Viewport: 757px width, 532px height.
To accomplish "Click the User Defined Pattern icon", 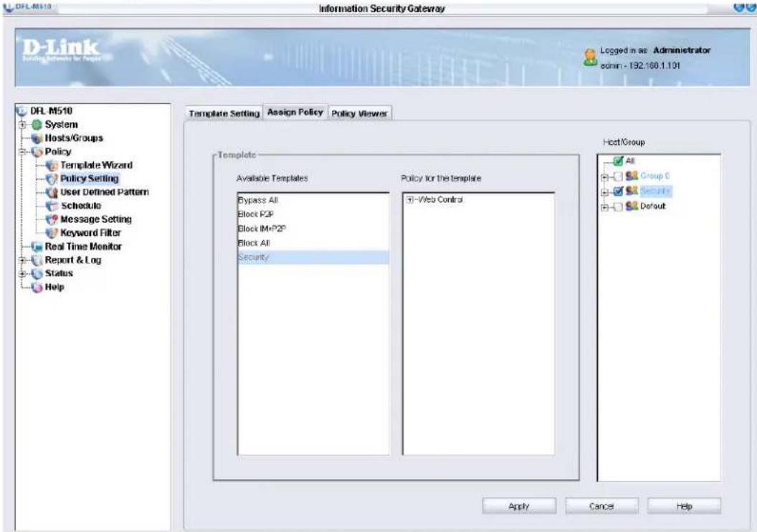I will pyautogui.click(x=52, y=193).
